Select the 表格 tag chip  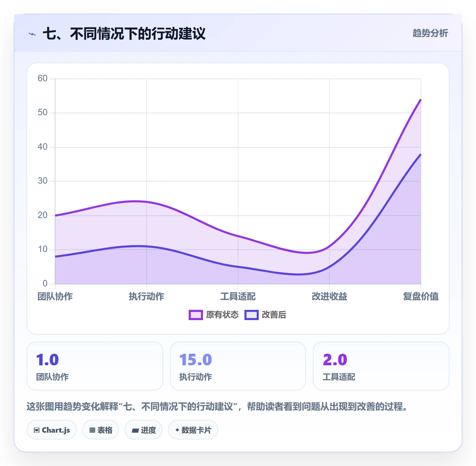point(101,430)
